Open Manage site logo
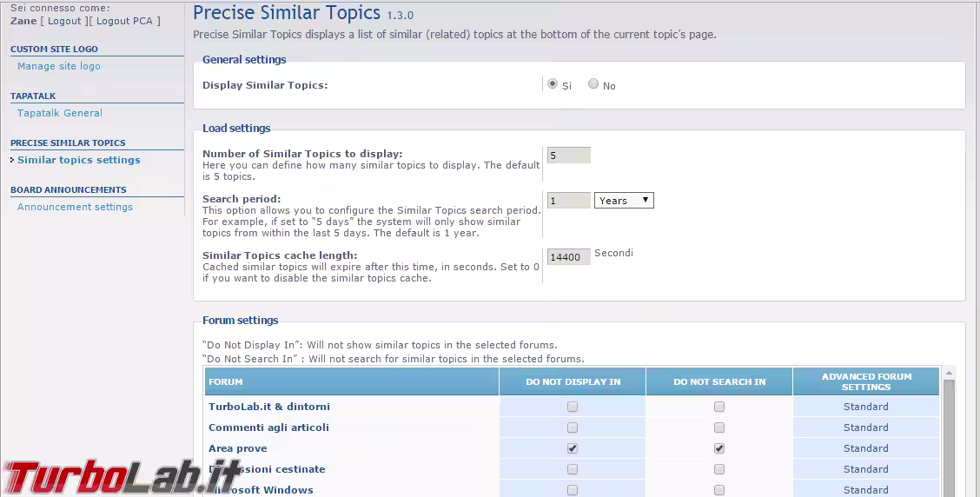Image resolution: width=980 pixels, height=497 pixels. (x=59, y=66)
